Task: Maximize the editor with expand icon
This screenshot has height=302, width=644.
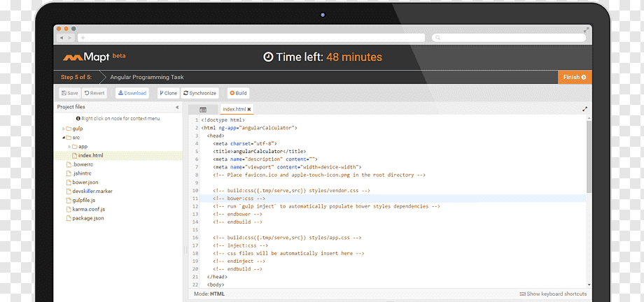Action: 585,109
